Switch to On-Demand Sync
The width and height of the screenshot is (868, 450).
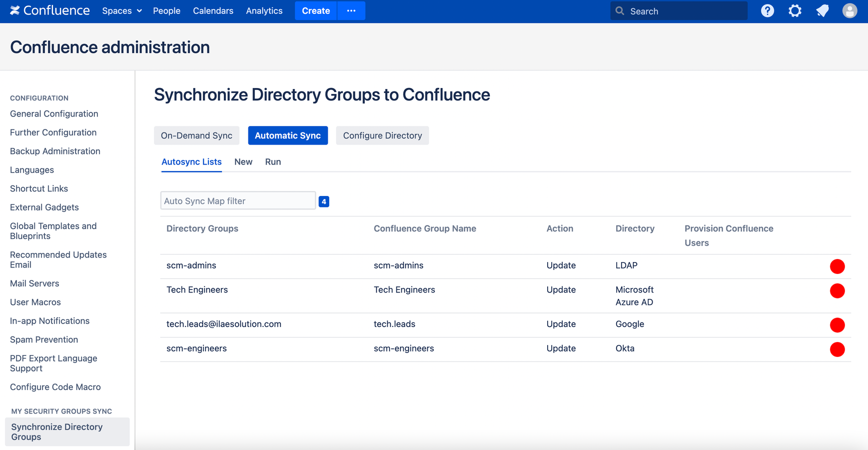coord(196,135)
